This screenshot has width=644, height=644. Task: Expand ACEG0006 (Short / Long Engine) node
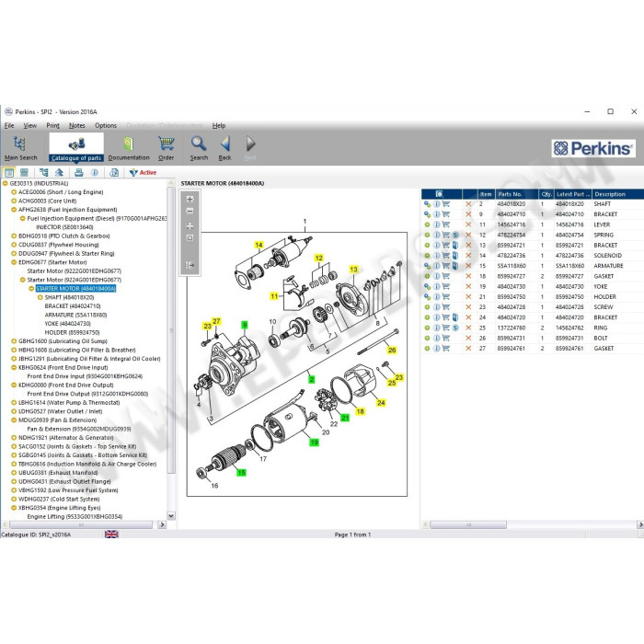point(14,192)
